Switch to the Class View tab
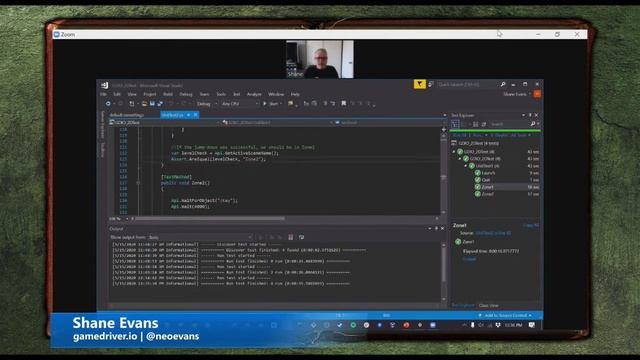 pos(489,306)
